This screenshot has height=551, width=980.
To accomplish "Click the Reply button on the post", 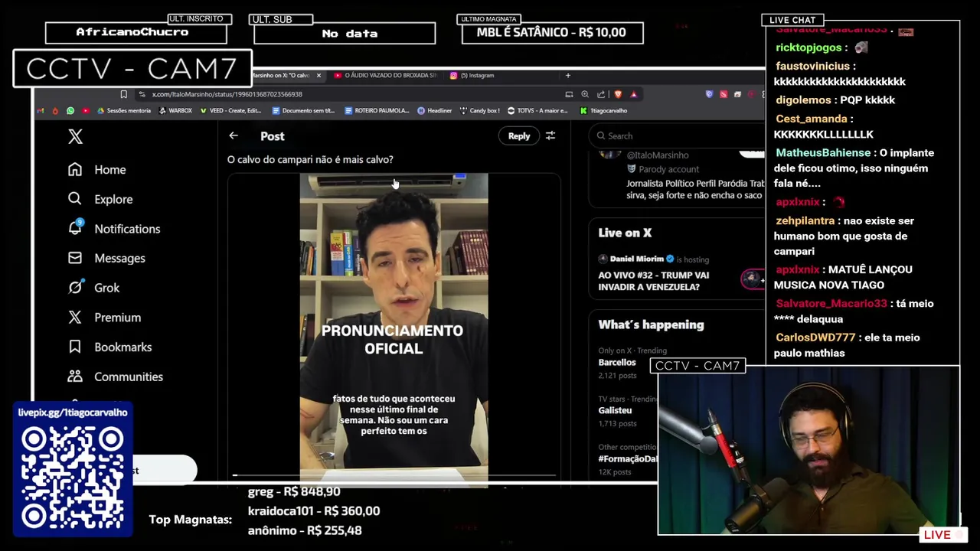I will pos(519,135).
